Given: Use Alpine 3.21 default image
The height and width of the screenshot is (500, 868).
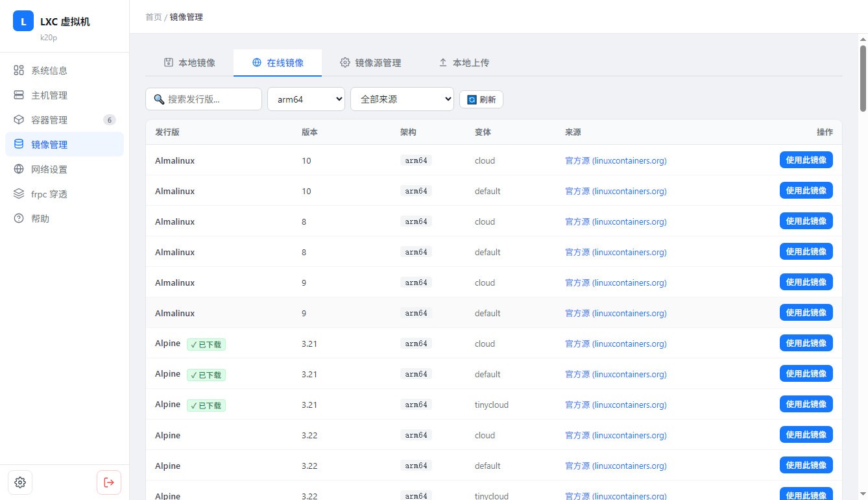Looking at the screenshot, I should point(806,373).
